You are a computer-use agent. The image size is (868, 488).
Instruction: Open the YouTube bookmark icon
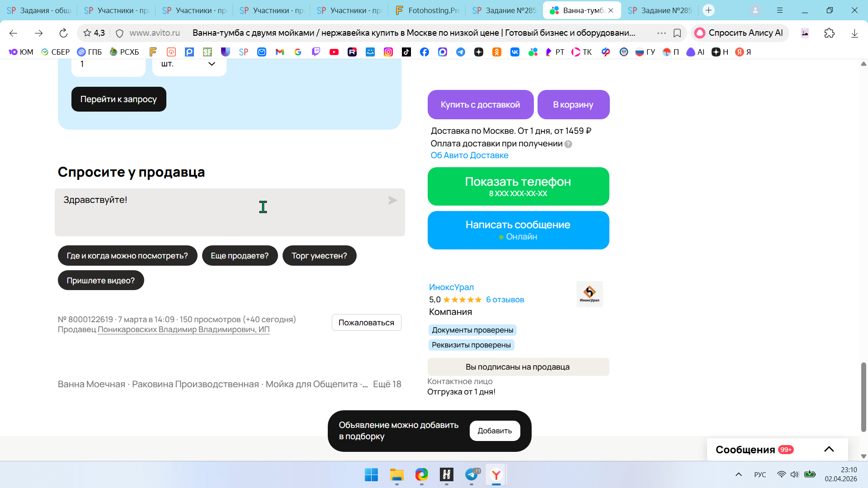tap(334, 52)
